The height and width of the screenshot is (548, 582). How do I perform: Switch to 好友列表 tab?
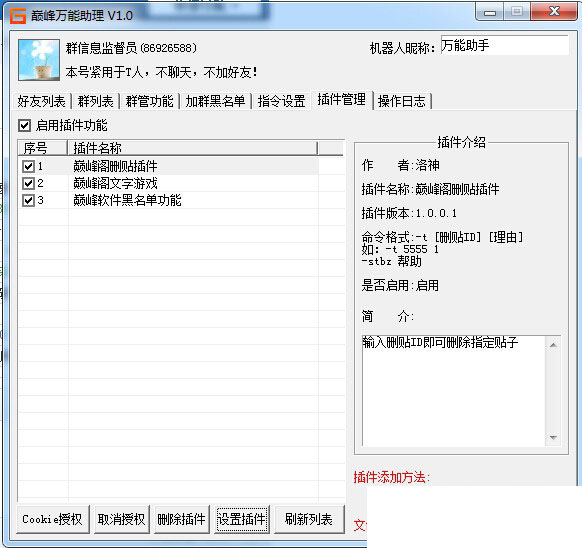pos(41,101)
